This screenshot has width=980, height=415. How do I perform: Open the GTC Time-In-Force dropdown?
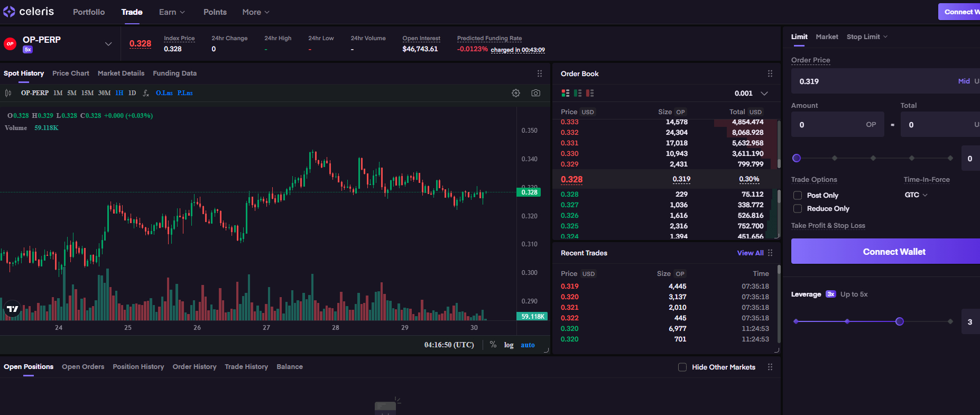coord(916,195)
